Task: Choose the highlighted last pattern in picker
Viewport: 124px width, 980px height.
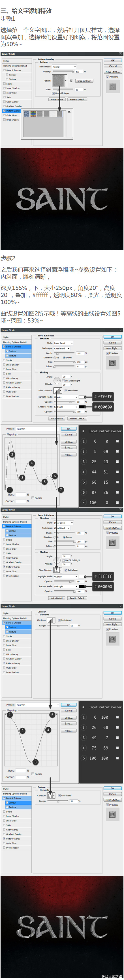Action: click(x=59, y=114)
